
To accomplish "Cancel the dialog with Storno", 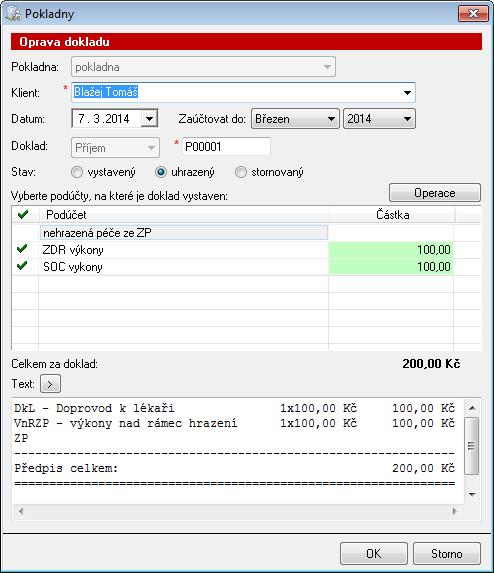I will (x=447, y=554).
